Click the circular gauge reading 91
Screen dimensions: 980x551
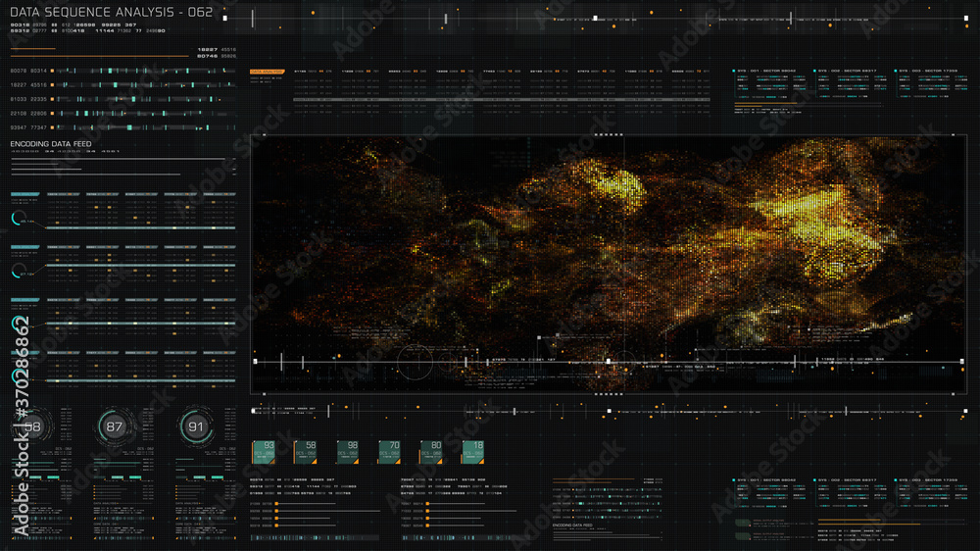click(x=196, y=427)
